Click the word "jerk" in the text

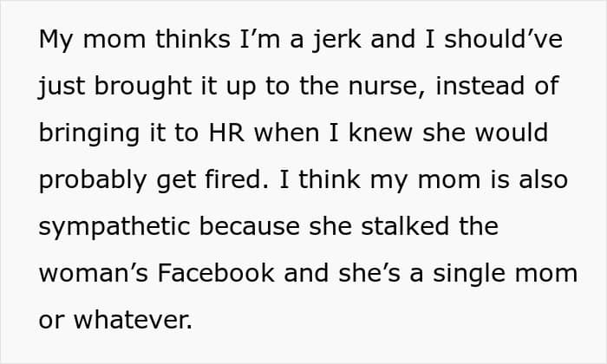336,41
